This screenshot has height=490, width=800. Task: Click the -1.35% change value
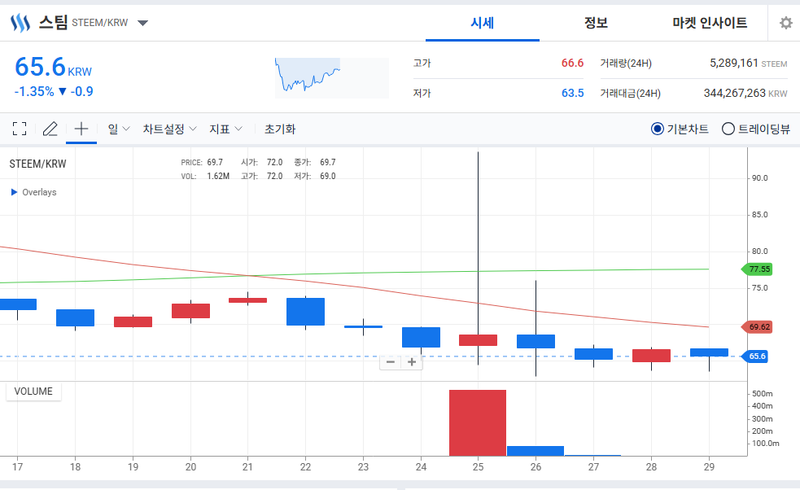34,91
